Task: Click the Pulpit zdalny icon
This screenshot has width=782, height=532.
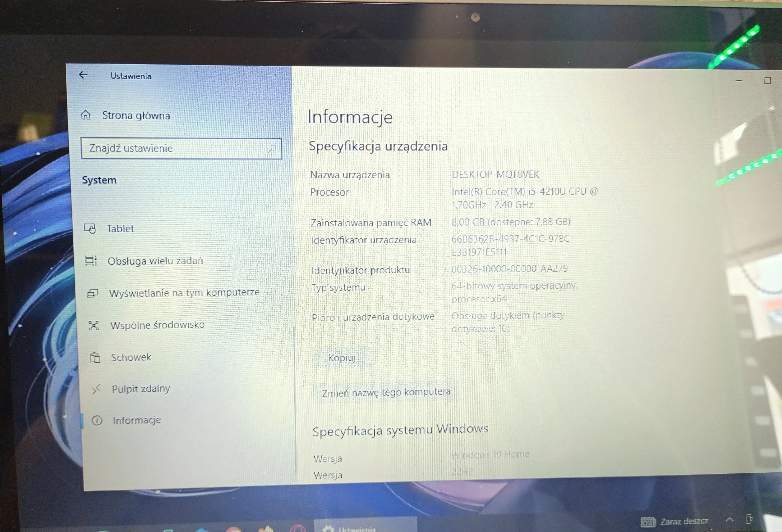Action: pos(96,389)
